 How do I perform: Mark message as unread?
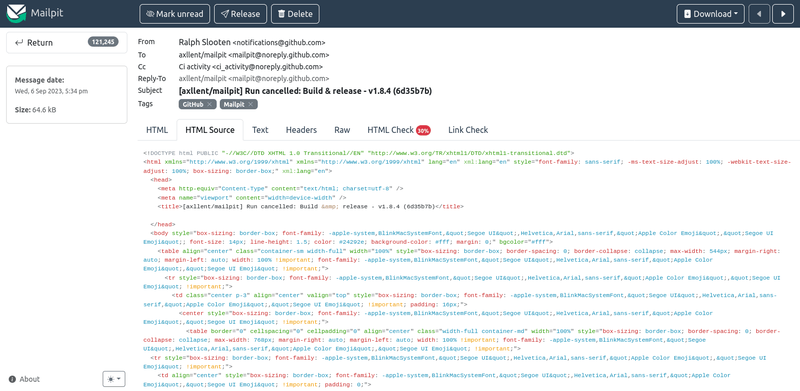[x=174, y=14]
